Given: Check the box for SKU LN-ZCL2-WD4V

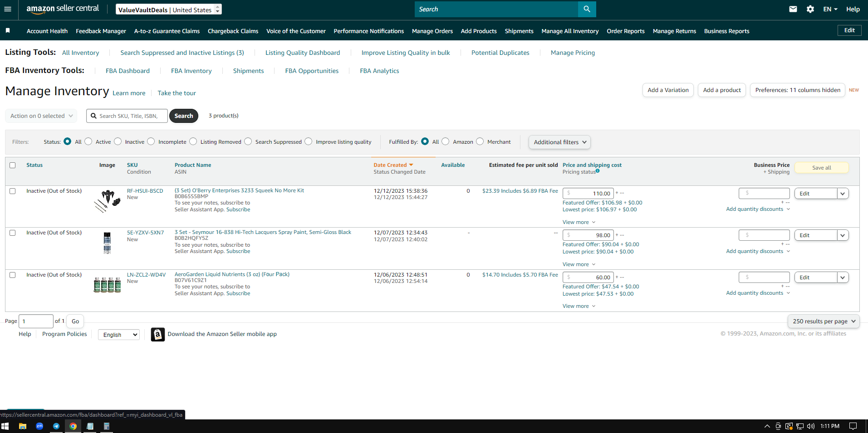Looking at the screenshot, I should (x=13, y=275).
